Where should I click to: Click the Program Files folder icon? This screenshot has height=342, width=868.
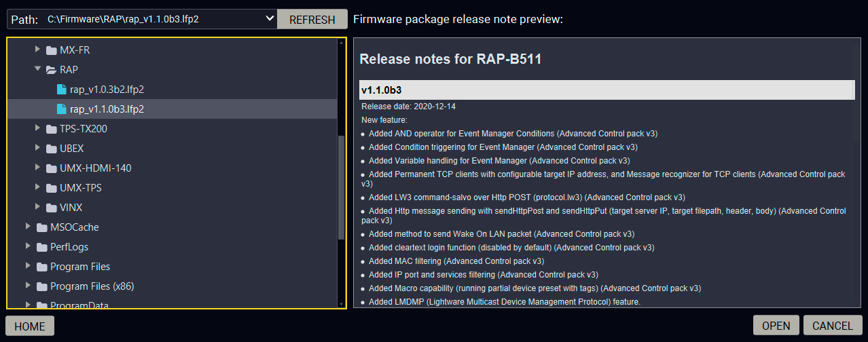tap(41, 267)
